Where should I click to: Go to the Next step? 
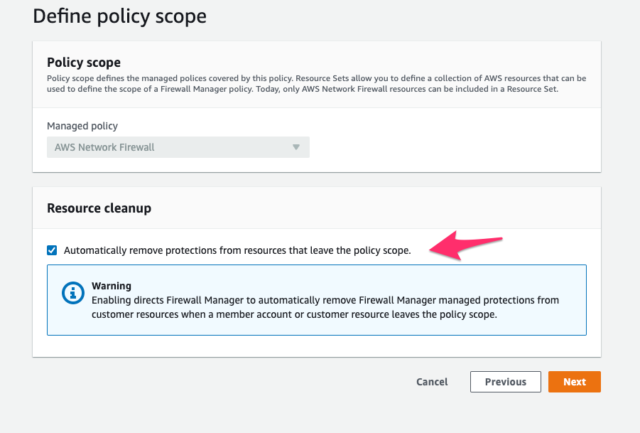point(574,382)
